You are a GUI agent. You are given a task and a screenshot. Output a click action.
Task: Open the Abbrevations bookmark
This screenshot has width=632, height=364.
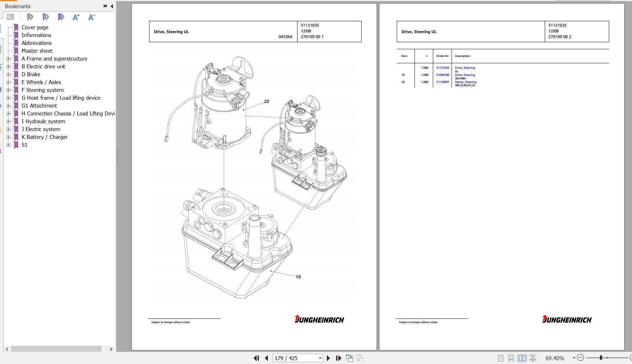pos(37,43)
